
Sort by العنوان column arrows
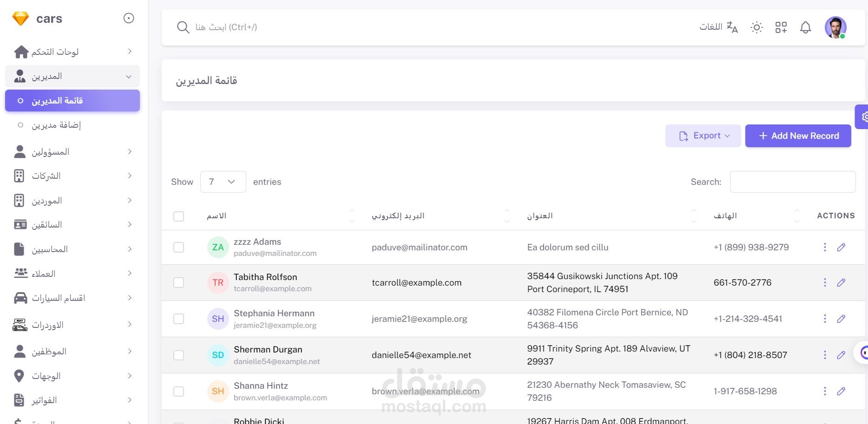(x=694, y=216)
